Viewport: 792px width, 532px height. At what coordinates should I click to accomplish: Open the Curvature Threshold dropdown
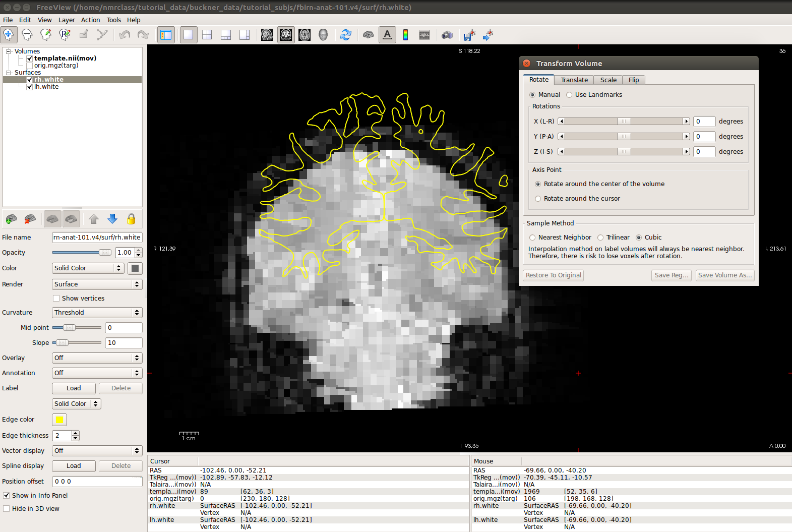point(97,313)
